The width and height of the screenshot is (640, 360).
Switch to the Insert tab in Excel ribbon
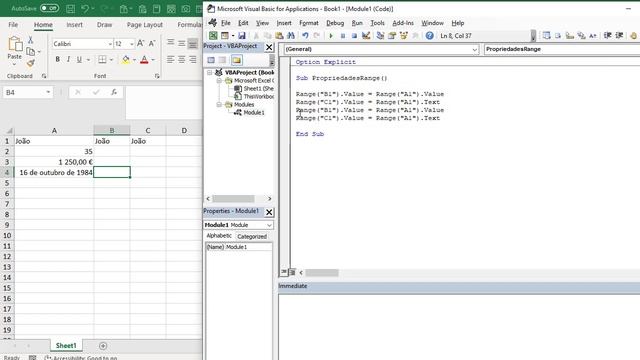click(74, 25)
